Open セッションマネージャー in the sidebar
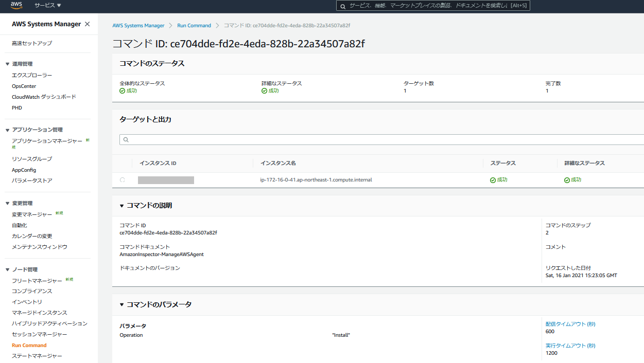The width and height of the screenshot is (644, 363). pos(40,334)
